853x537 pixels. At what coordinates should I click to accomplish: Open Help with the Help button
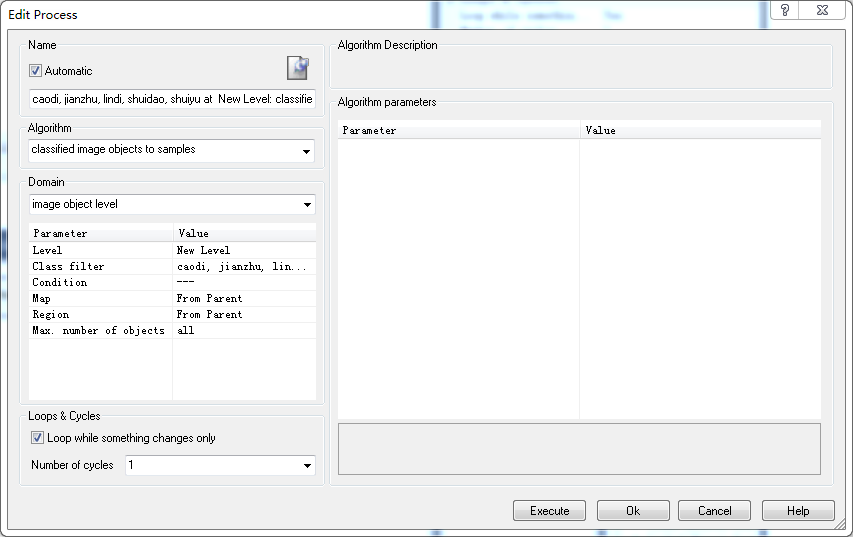[798, 510]
